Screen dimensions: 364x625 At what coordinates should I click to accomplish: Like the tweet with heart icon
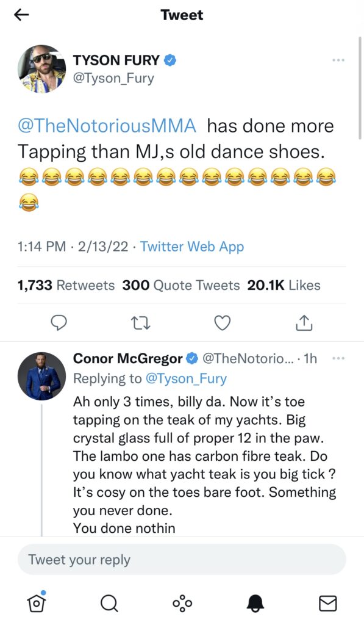click(222, 323)
